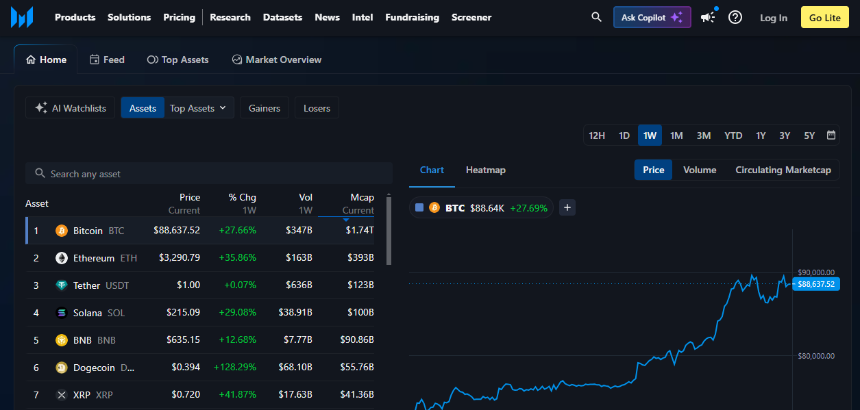Click the BNB coin icon
Image resolution: width=860 pixels, height=410 pixels.
(61, 340)
